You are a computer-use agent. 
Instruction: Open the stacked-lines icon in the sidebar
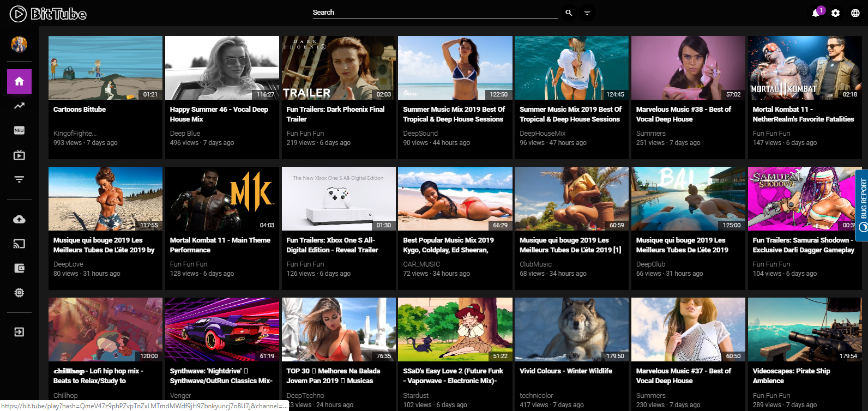[x=19, y=179]
